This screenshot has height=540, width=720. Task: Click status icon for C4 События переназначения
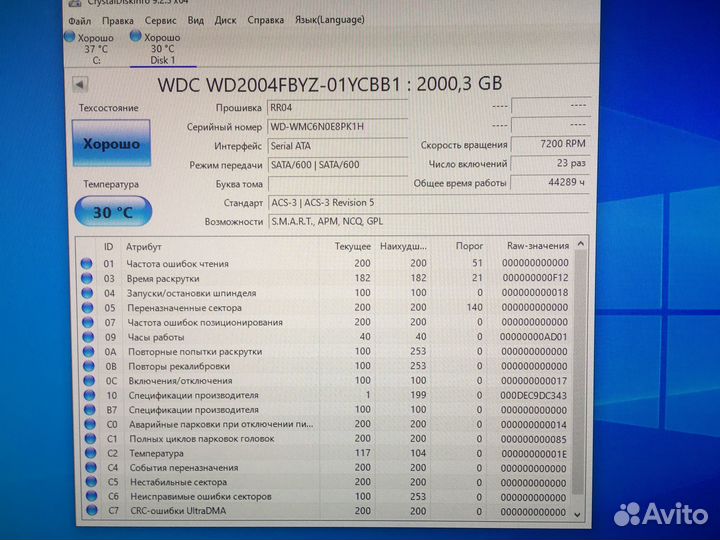coord(91,467)
